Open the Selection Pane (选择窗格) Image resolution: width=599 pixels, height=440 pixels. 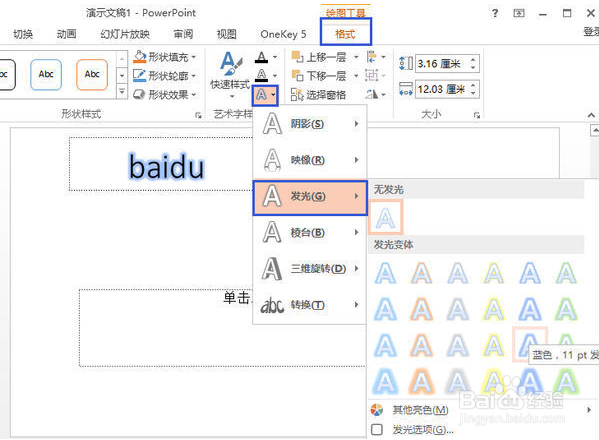coord(319,94)
